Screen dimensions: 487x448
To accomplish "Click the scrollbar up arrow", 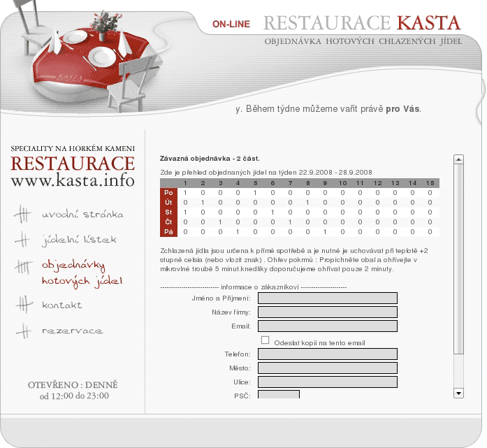I will 458,159.
